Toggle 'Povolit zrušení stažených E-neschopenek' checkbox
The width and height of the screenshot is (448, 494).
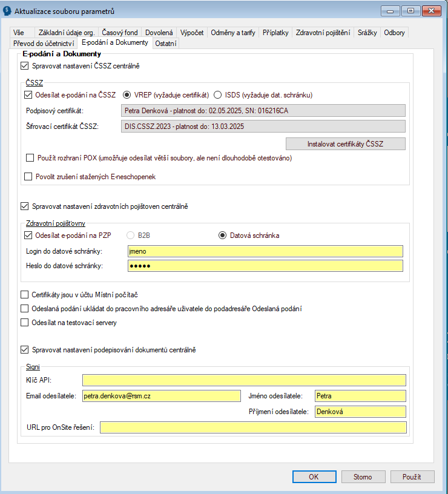(x=28, y=177)
